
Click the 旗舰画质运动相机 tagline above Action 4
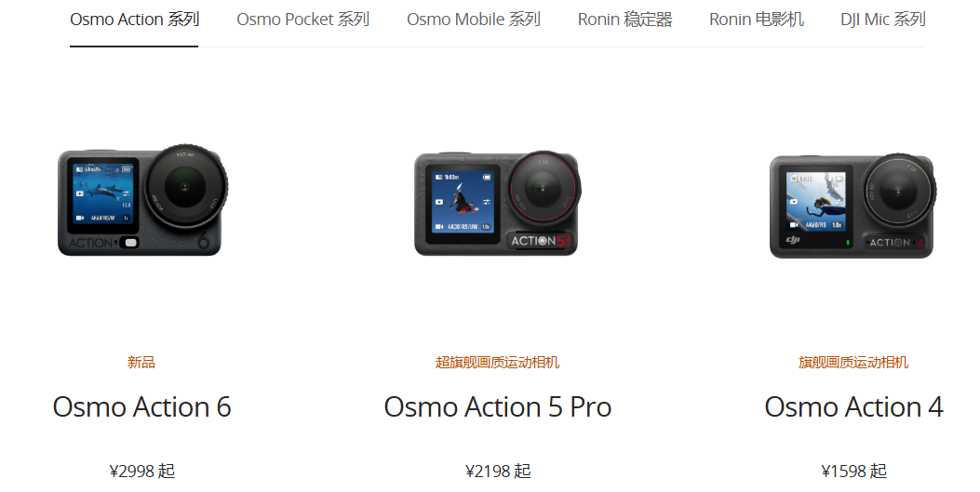[853, 362]
